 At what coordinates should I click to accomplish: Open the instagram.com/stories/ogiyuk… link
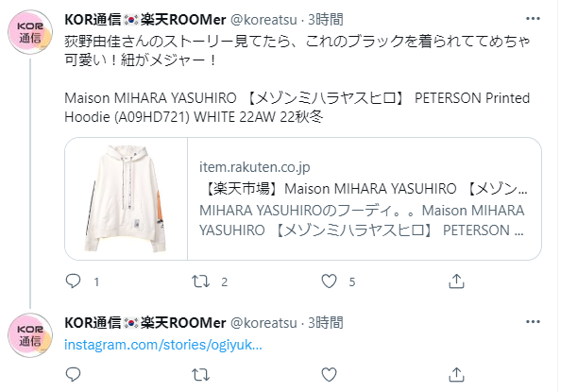click(163, 345)
